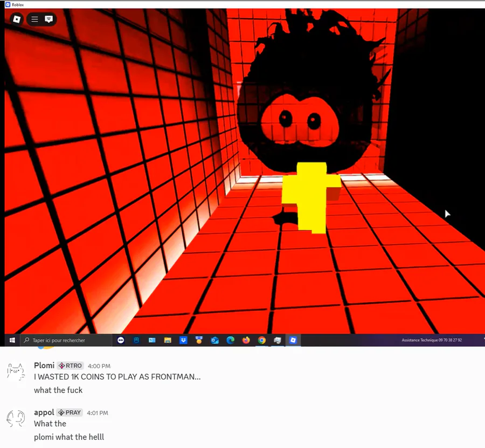Open the File Explorer taskbar icon
This screenshot has width=485, height=448.
[x=168, y=340]
